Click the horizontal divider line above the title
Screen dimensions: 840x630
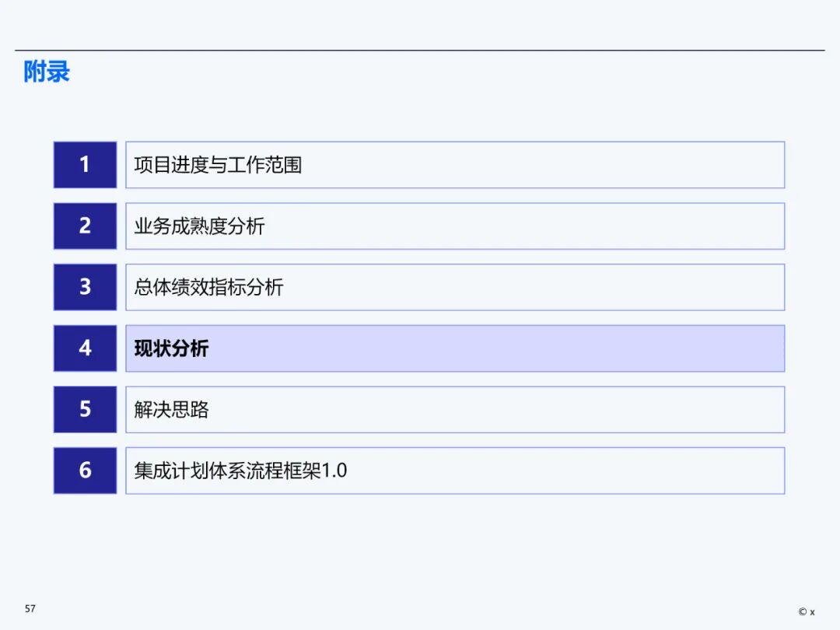pyautogui.click(x=420, y=51)
